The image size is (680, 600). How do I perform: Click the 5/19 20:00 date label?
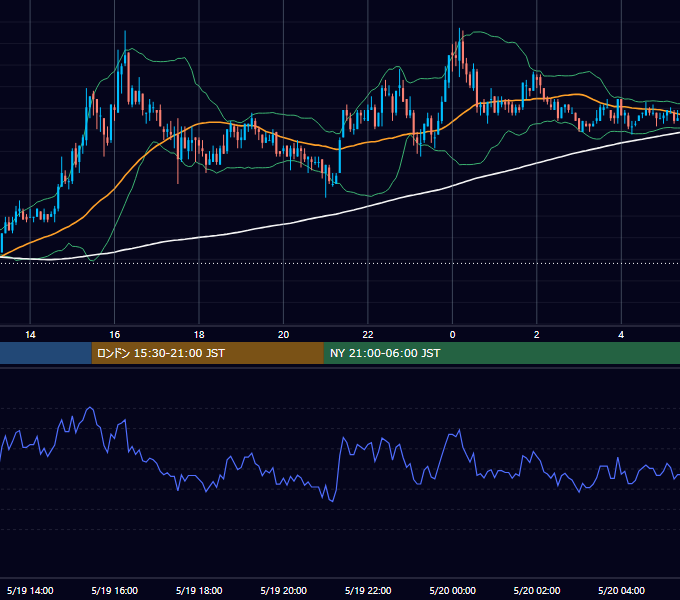point(284,590)
